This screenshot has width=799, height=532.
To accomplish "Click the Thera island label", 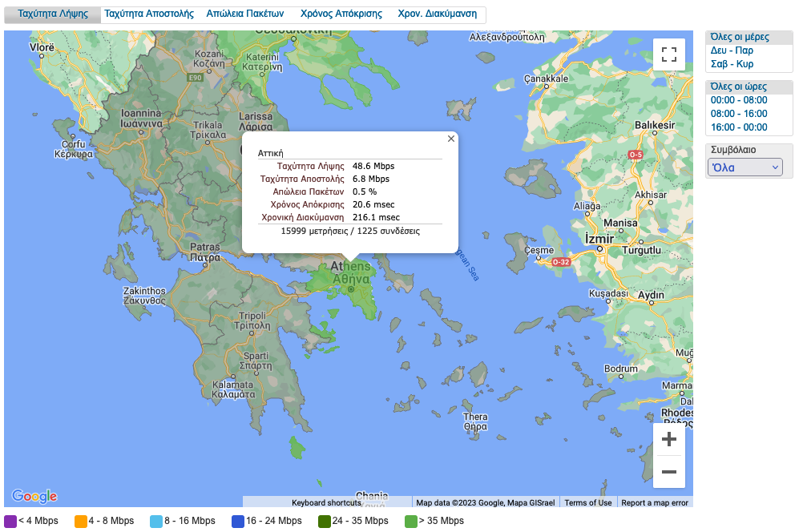I will click(475, 421).
